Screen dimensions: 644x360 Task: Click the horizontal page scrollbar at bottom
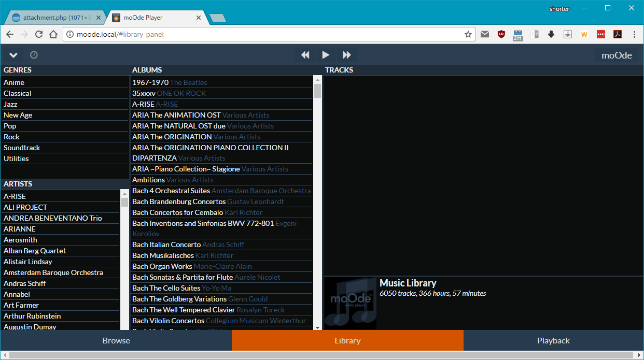[321, 355]
